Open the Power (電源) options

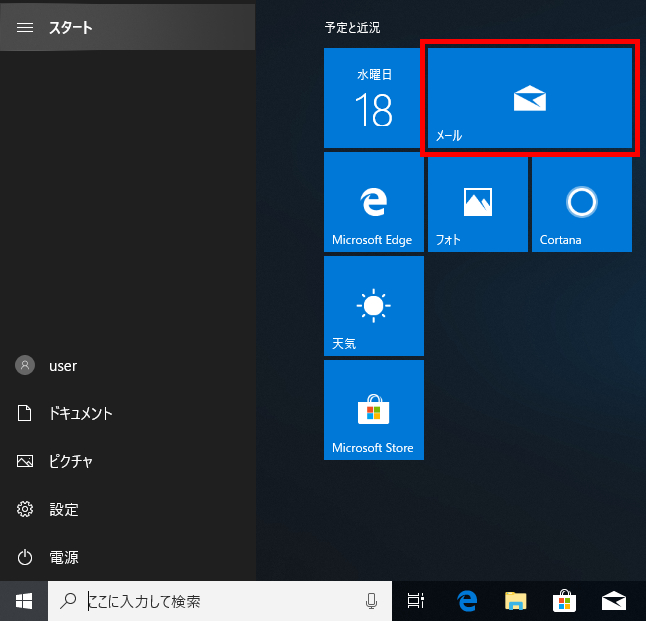[x=128, y=558]
